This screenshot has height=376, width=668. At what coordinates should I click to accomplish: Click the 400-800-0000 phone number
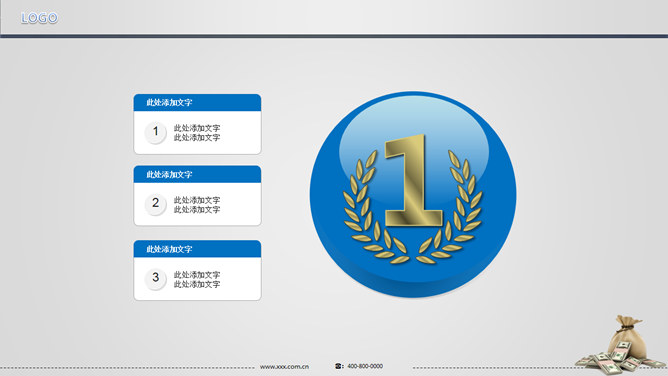coord(365,366)
